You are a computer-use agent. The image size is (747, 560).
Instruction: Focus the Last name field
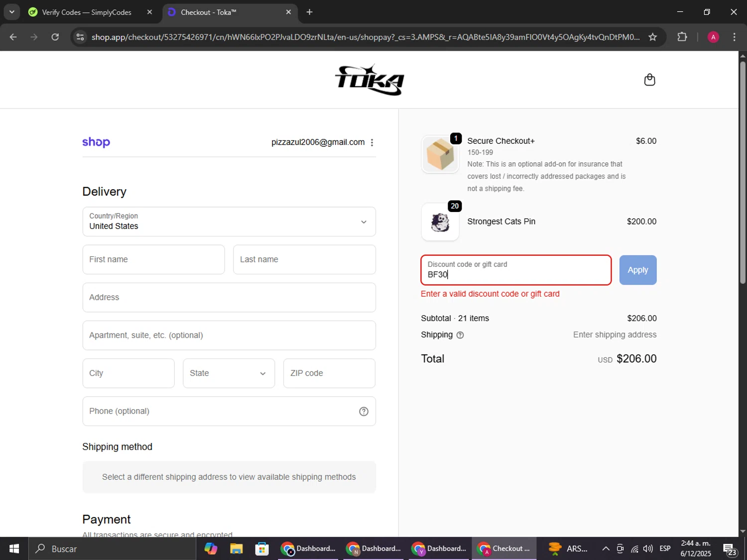(x=304, y=259)
